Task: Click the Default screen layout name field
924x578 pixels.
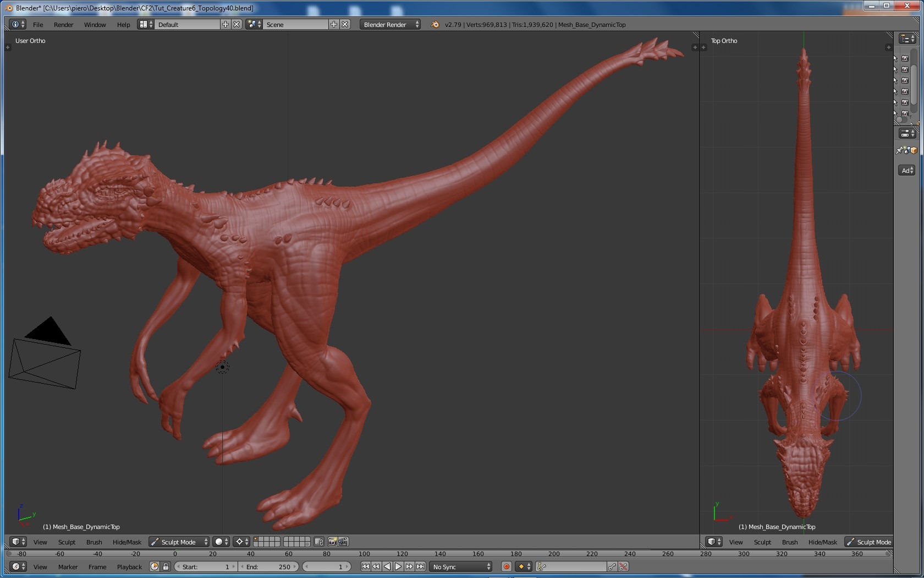Action: click(187, 24)
